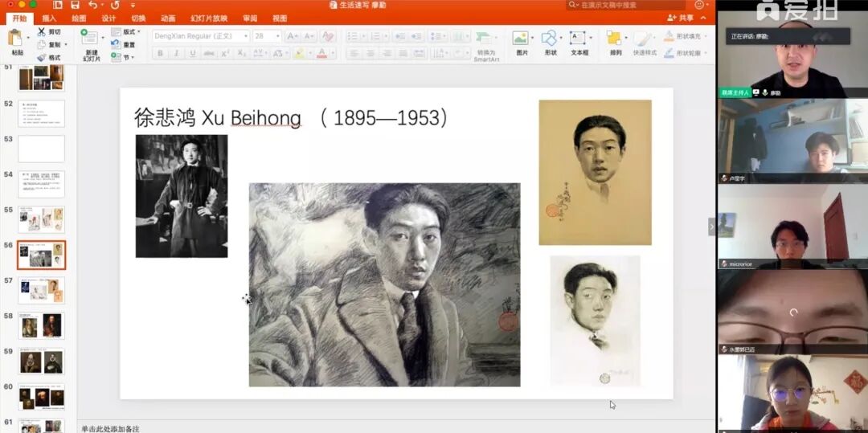Decrease font size with smaller A
Viewport: 868px width, 433px height.
(309, 36)
